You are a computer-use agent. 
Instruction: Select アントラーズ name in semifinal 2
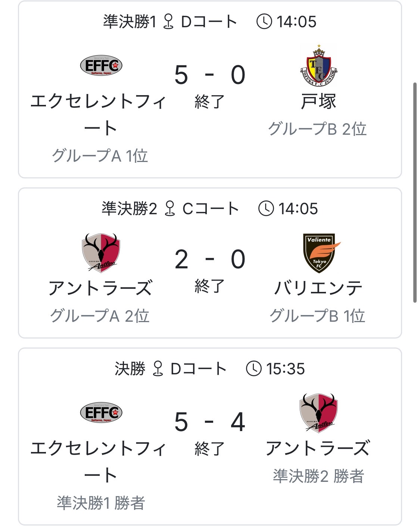(x=100, y=288)
